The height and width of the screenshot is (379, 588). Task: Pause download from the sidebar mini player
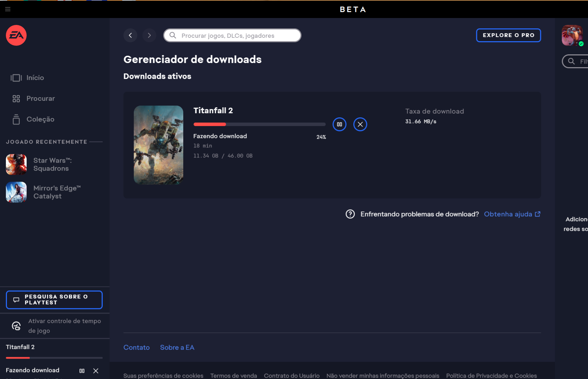click(82, 371)
